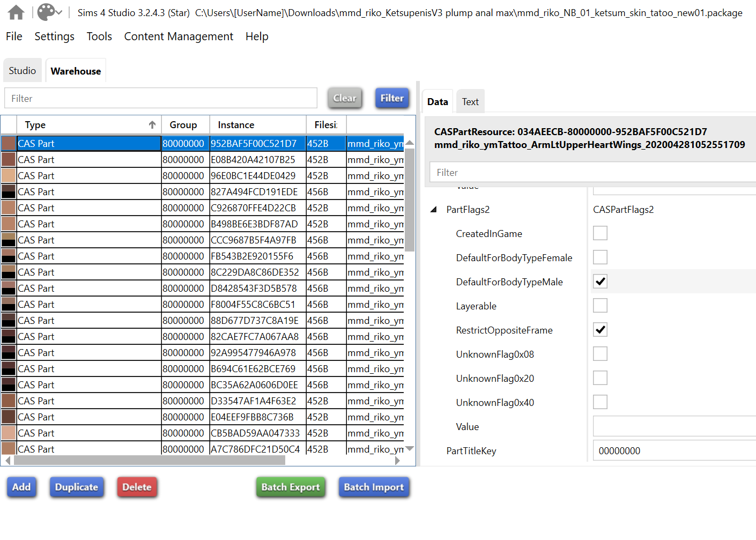756x540 pixels.
Task: Select the row with instance 92A995477946A978
Action: point(203,352)
